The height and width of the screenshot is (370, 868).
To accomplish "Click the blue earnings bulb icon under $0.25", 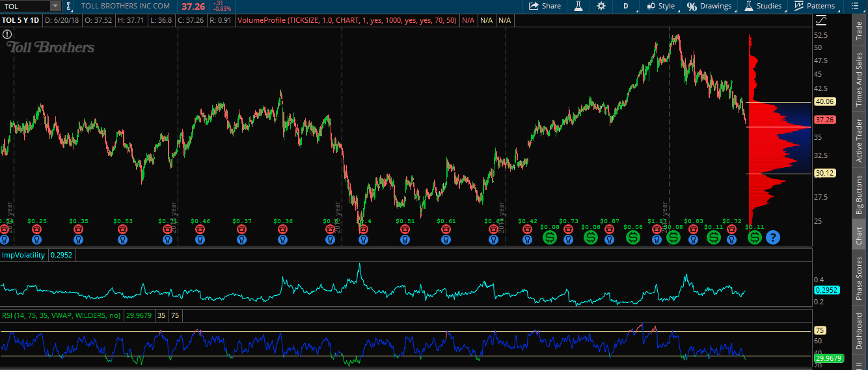I will [x=37, y=239].
